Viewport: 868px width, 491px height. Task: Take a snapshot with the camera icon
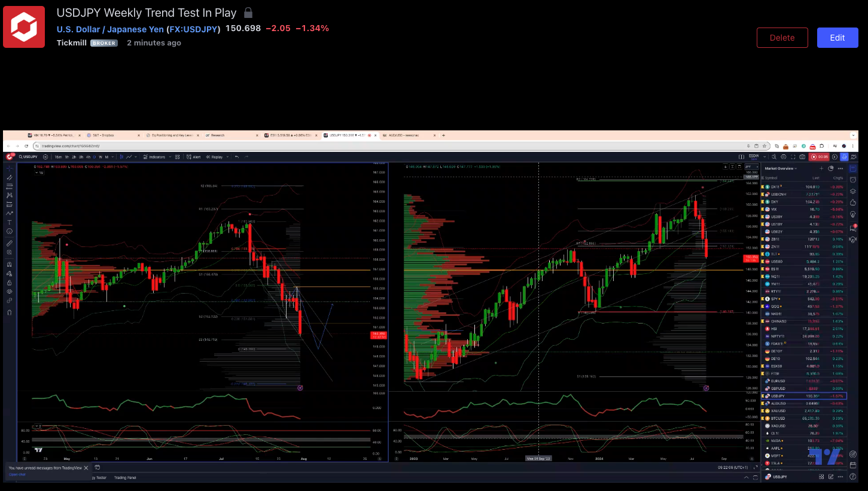pos(802,157)
